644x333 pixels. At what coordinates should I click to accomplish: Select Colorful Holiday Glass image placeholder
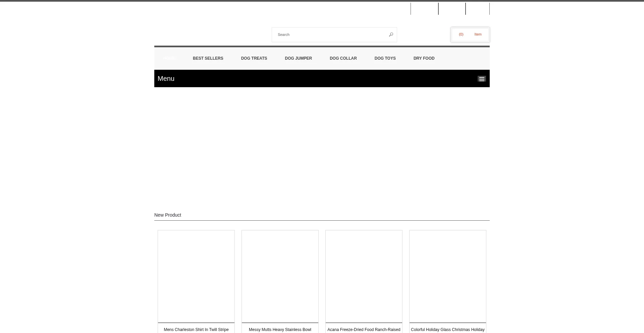coord(448,276)
